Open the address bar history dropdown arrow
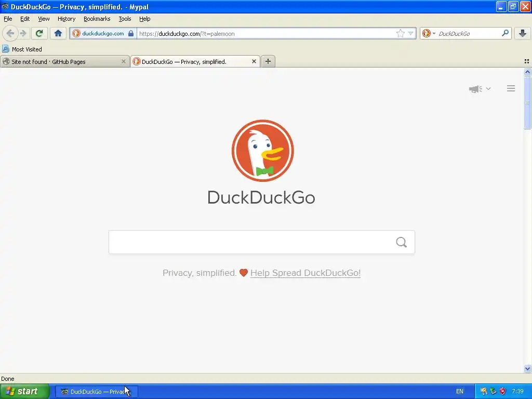The width and height of the screenshot is (532, 399). tap(411, 33)
